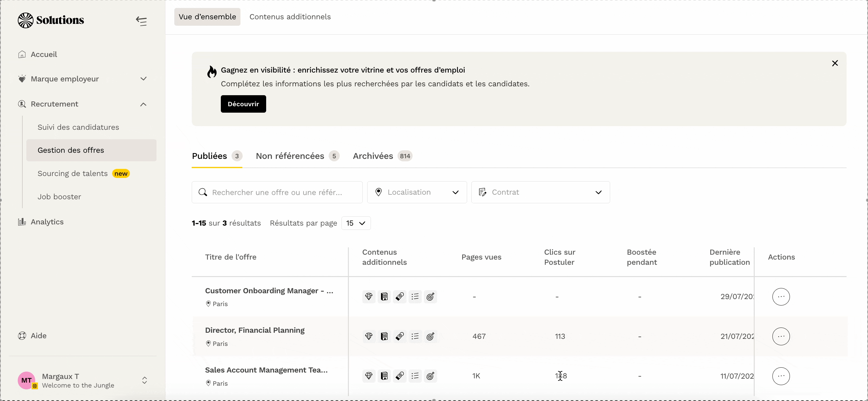The image size is (868, 401).
Task: Open Analytics from the sidebar
Action: [x=47, y=222]
